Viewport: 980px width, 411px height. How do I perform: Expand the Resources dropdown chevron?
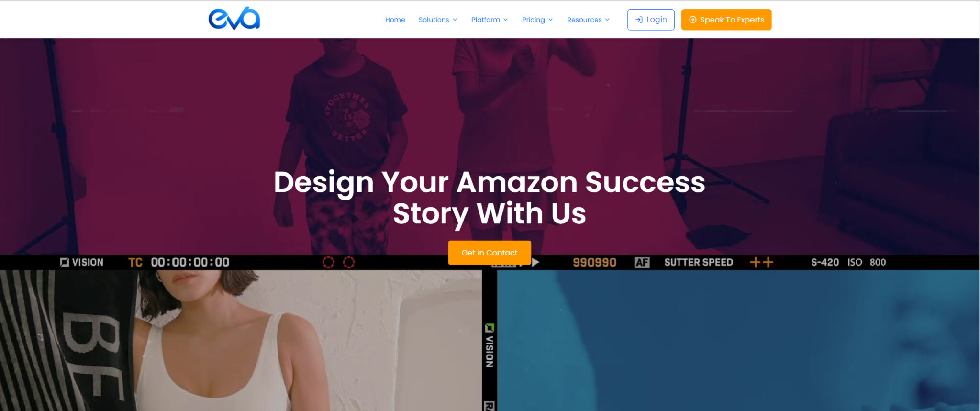click(x=607, y=20)
